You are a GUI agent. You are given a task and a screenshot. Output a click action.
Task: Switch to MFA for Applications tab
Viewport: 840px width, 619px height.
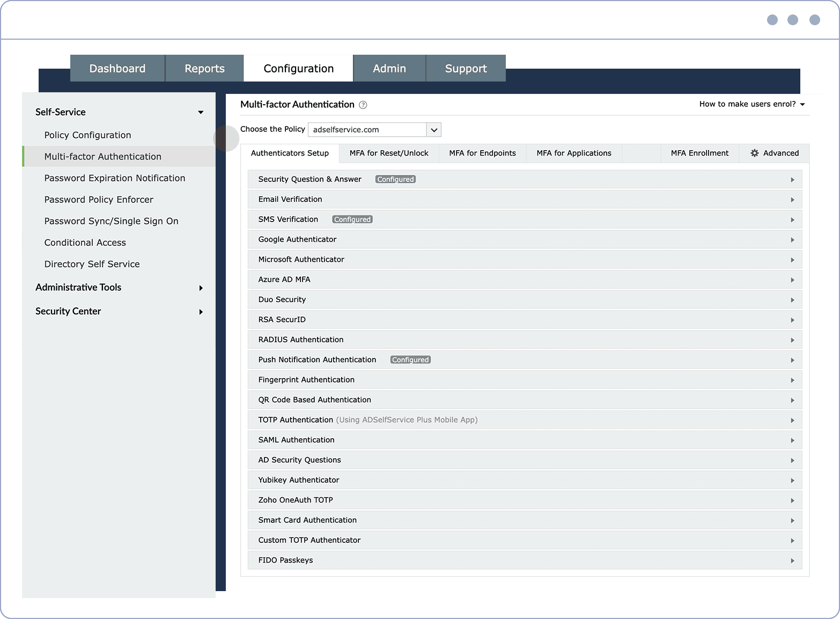click(x=574, y=153)
